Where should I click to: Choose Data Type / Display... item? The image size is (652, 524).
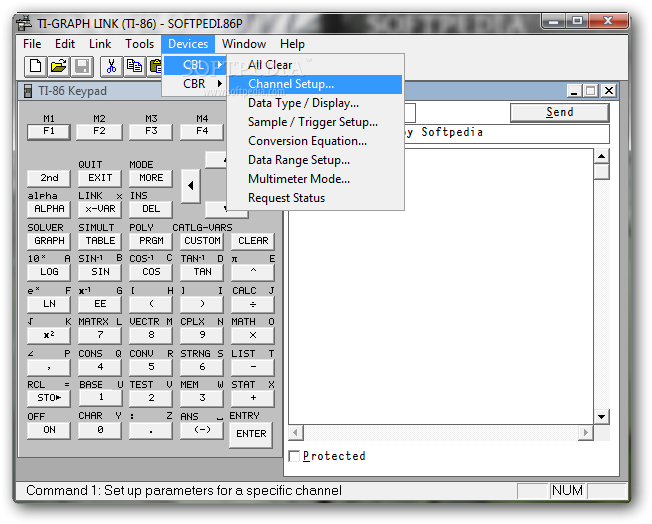tap(316, 103)
